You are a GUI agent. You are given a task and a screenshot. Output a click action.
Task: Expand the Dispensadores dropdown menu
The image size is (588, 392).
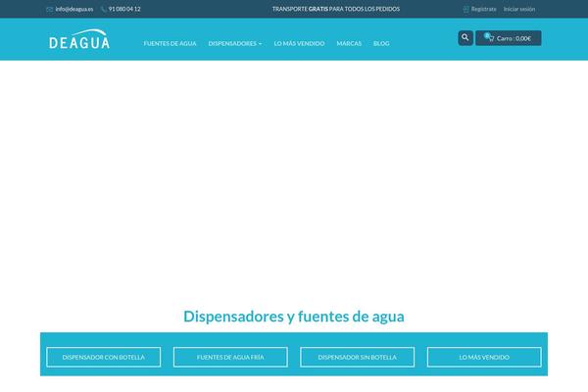[235, 43]
